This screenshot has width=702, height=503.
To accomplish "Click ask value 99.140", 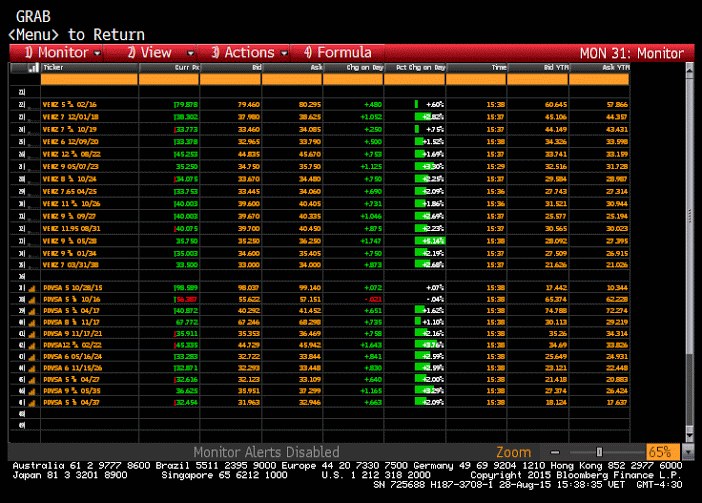I will [310, 288].
